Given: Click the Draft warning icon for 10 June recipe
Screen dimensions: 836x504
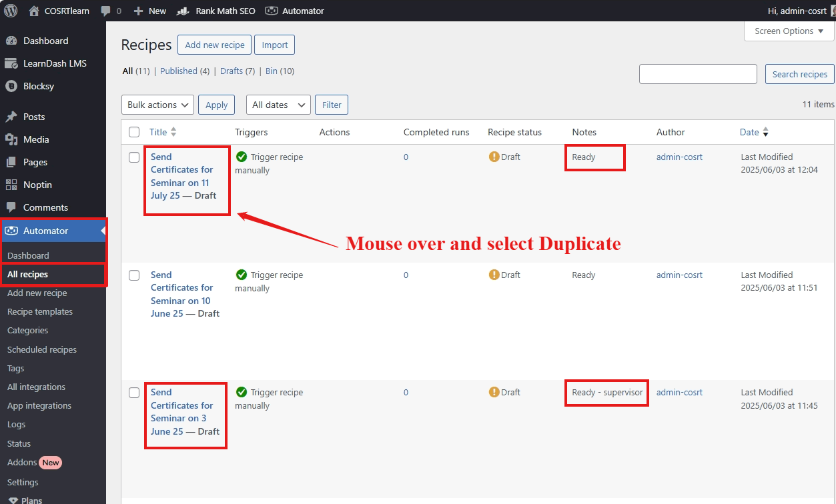Looking at the screenshot, I should pos(494,275).
